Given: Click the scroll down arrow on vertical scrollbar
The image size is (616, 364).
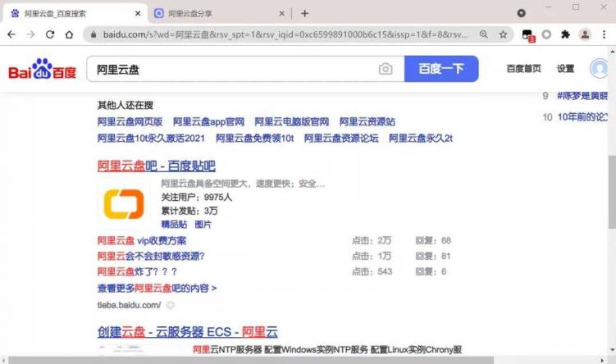Looking at the screenshot, I should 612,350.
